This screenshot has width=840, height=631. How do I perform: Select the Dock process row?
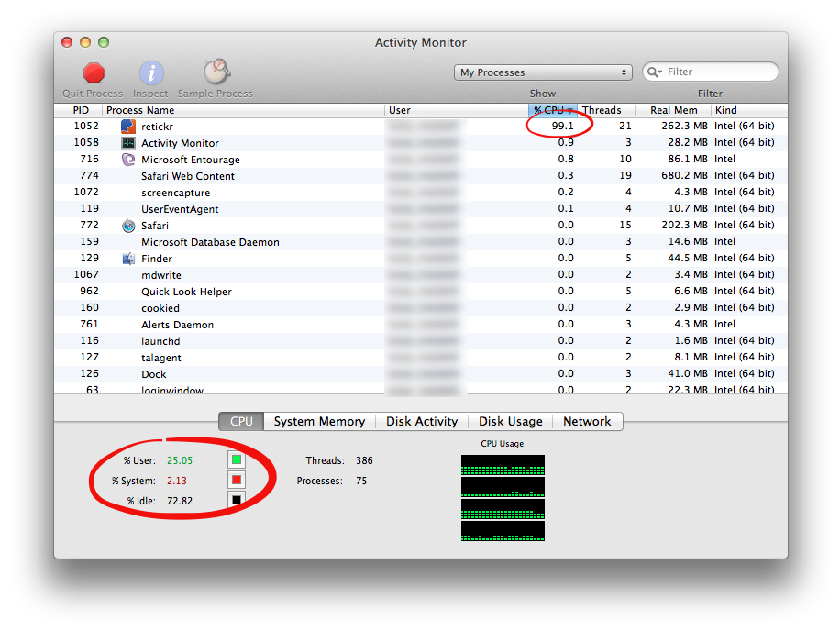(x=421, y=374)
